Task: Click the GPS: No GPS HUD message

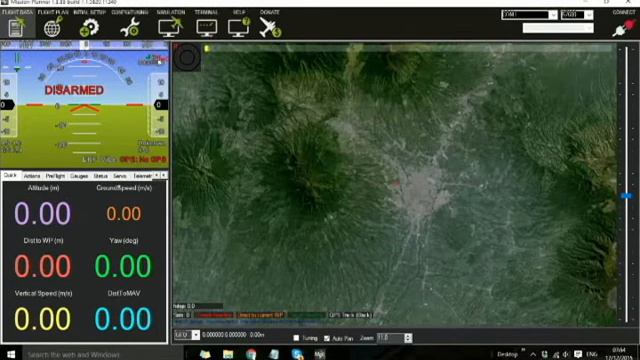Action: coord(143,160)
